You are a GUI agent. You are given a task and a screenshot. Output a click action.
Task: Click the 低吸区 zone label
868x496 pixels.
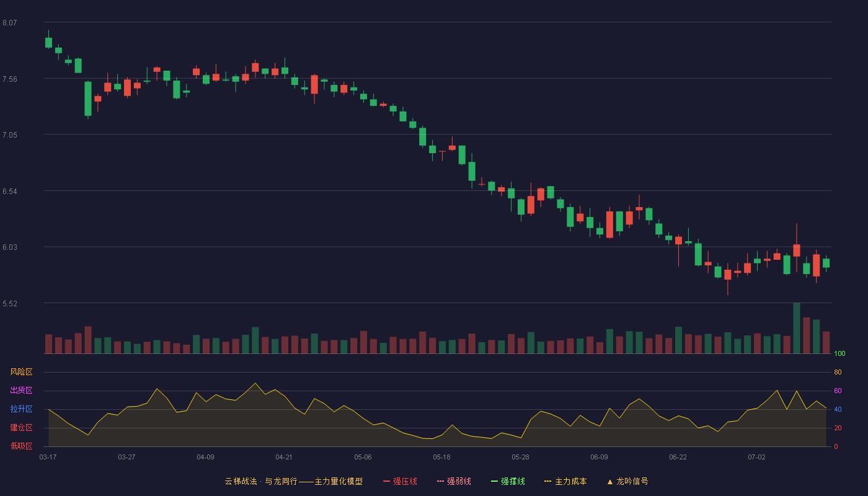click(x=22, y=446)
